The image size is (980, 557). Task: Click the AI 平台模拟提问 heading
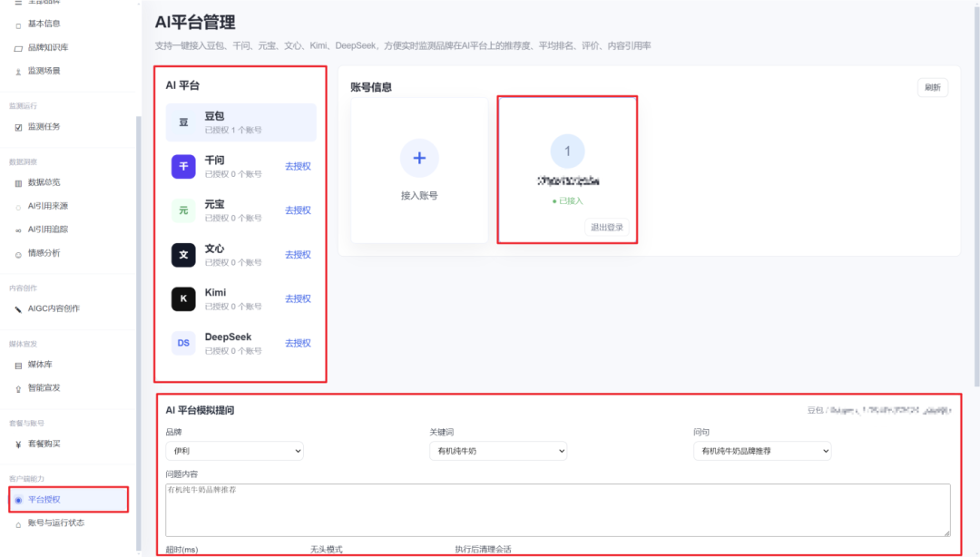click(x=200, y=410)
